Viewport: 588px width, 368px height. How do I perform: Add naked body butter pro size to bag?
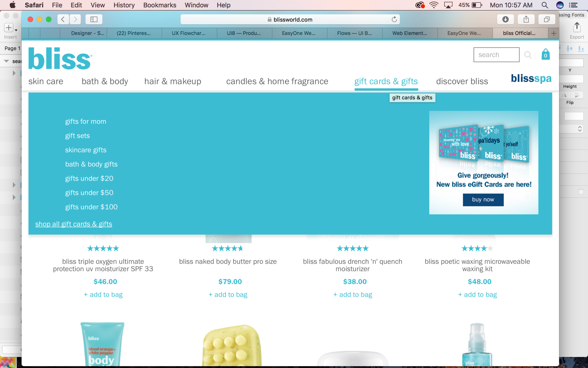click(x=228, y=295)
